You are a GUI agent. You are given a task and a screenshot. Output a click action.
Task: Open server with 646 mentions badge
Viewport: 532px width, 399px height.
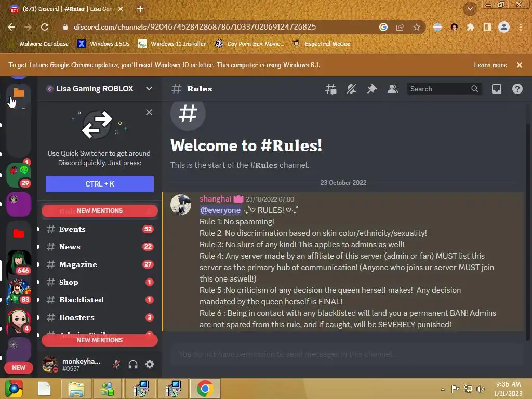(x=19, y=262)
